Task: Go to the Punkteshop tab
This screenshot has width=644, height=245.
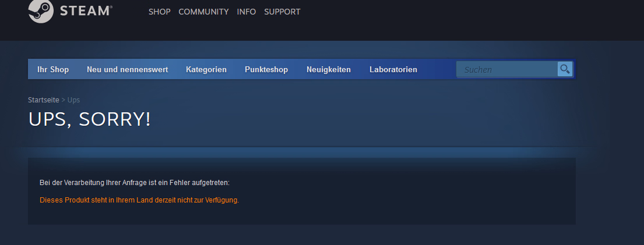Action: 266,69
